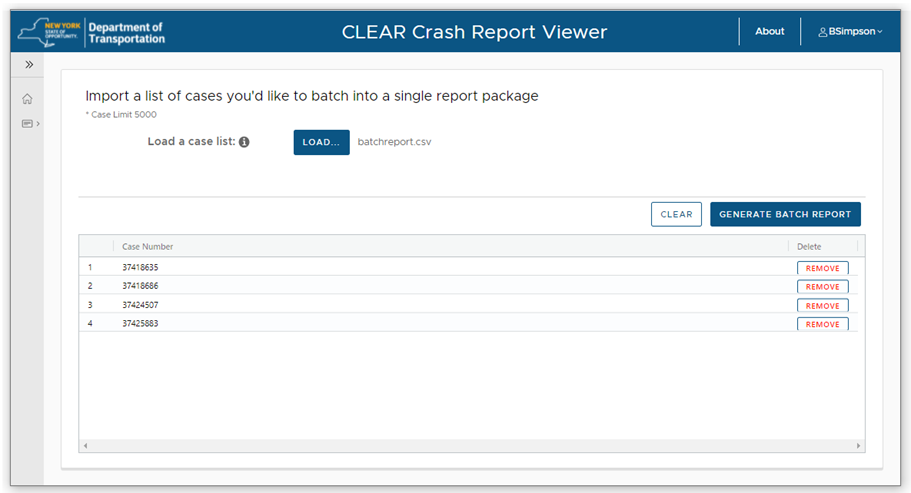Open the reports icon in sidebar
Image resolution: width=911 pixels, height=493 pixels.
click(x=27, y=124)
